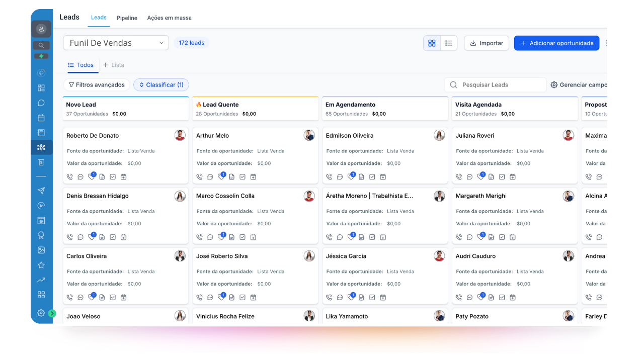
Task: Click the phone call icon on Roberto De Donato card
Action: coord(70,177)
